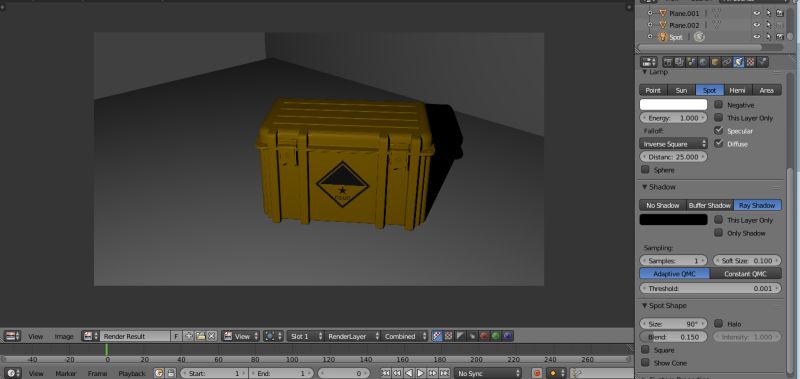
Task: Open image editor View menu
Action: coord(35,336)
